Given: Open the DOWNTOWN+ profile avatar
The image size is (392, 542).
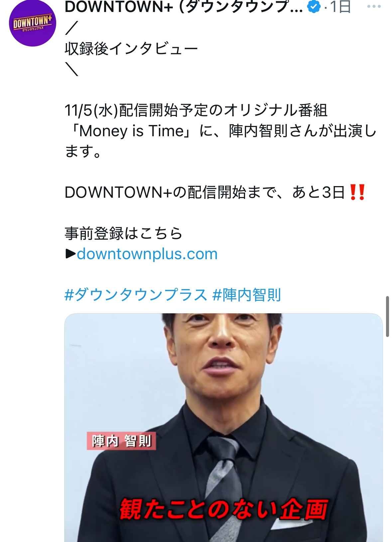Looking at the screenshot, I should 33,23.
